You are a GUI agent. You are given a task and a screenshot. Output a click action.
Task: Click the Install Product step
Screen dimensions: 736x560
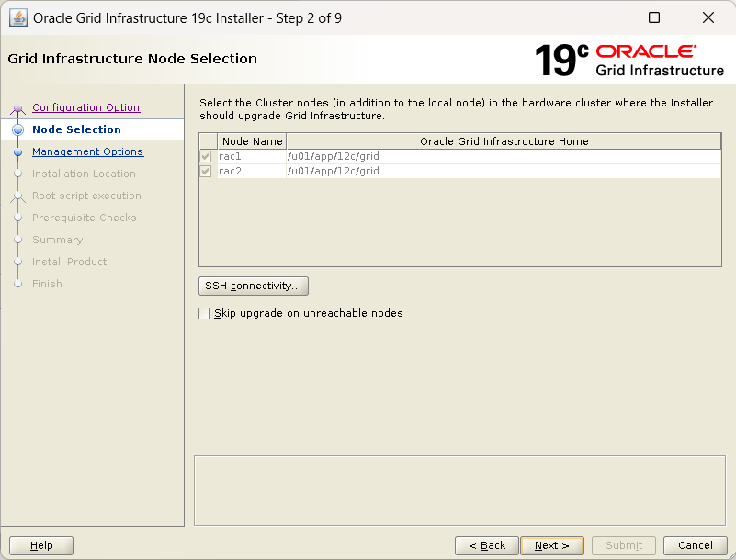69,262
